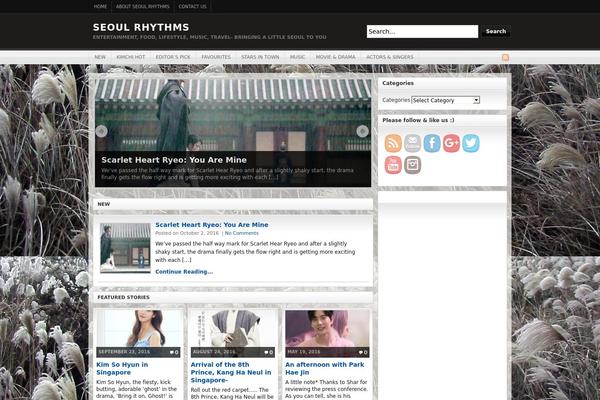This screenshot has height=400, width=600.
Task: Open the Contact Us page
Action: [192, 7]
